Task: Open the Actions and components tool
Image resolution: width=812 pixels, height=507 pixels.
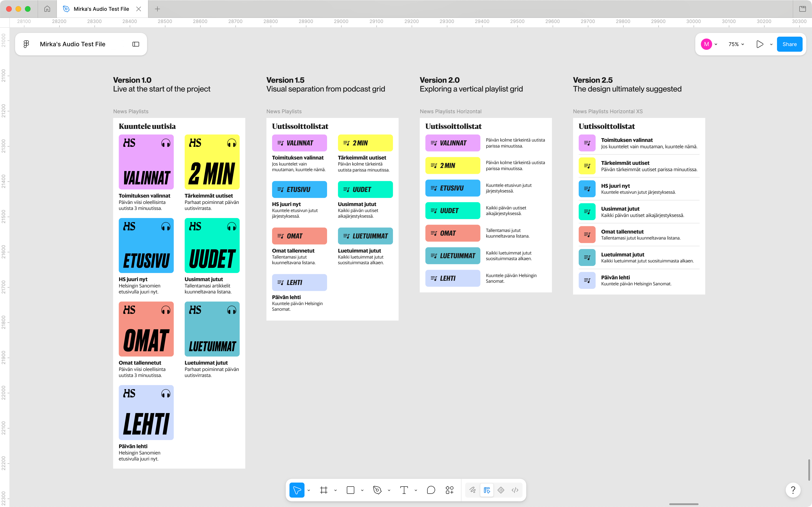Action: pos(449,490)
